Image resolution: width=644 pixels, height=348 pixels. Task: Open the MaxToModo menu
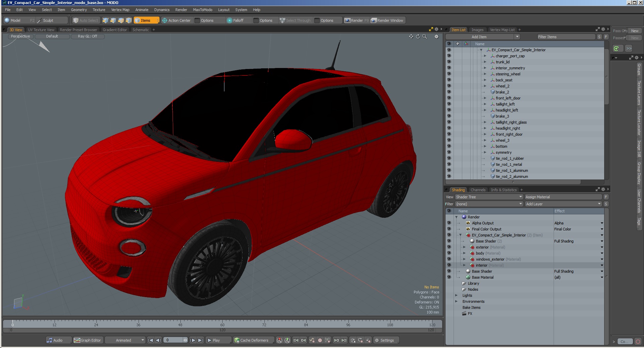point(203,10)
